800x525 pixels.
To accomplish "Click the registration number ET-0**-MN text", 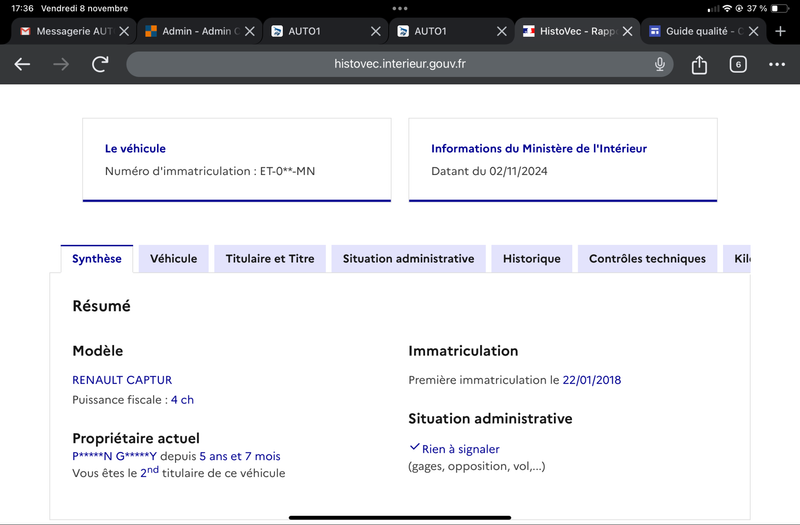I will click(287, 171).
